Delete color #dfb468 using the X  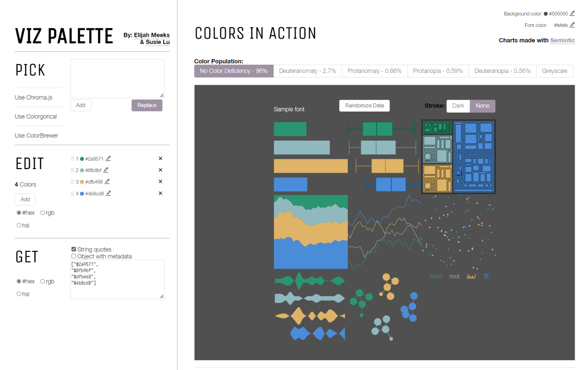point(160,181)
